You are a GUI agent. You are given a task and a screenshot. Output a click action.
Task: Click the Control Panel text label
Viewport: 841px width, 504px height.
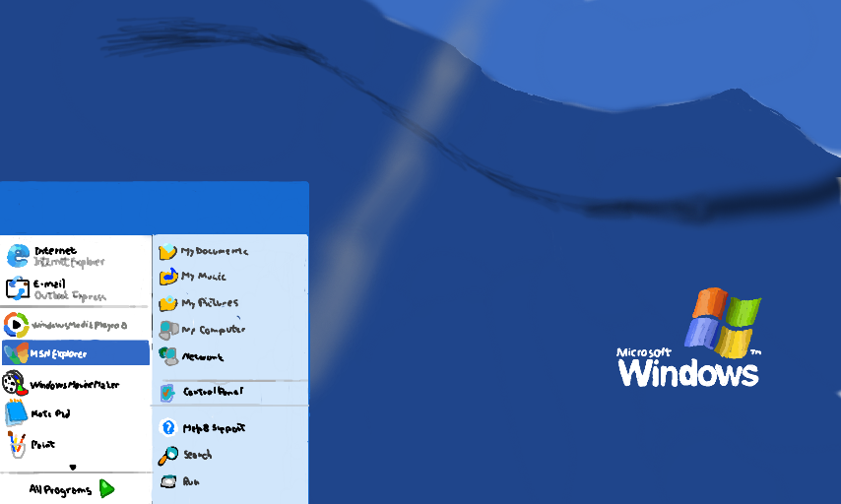pos(213,392)
